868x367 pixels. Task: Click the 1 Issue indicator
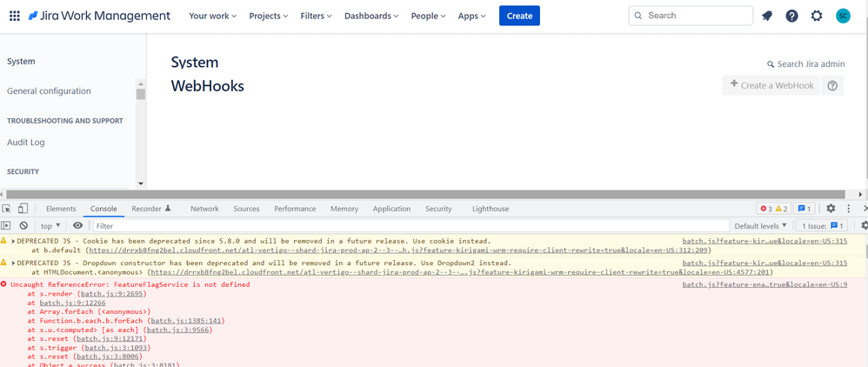pyautogui.click(x=821, y=226)
